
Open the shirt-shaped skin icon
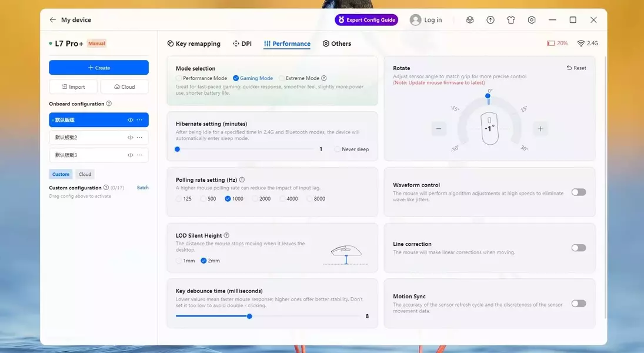click(511, 20)
